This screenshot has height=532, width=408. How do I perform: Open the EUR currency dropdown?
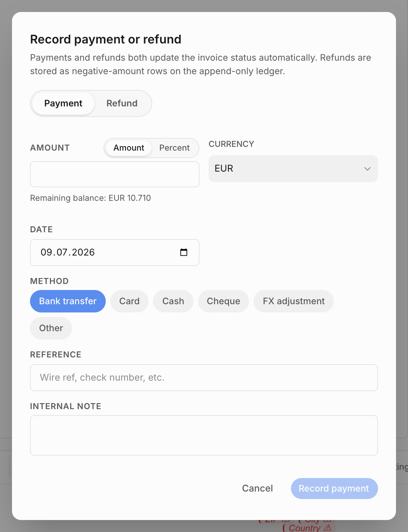pos(293,169)
